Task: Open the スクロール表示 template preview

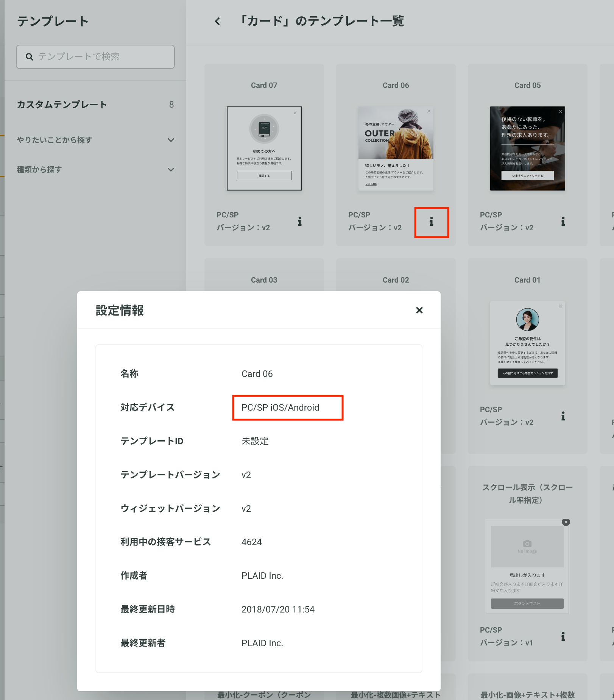Action: click(x=528, y=567)
